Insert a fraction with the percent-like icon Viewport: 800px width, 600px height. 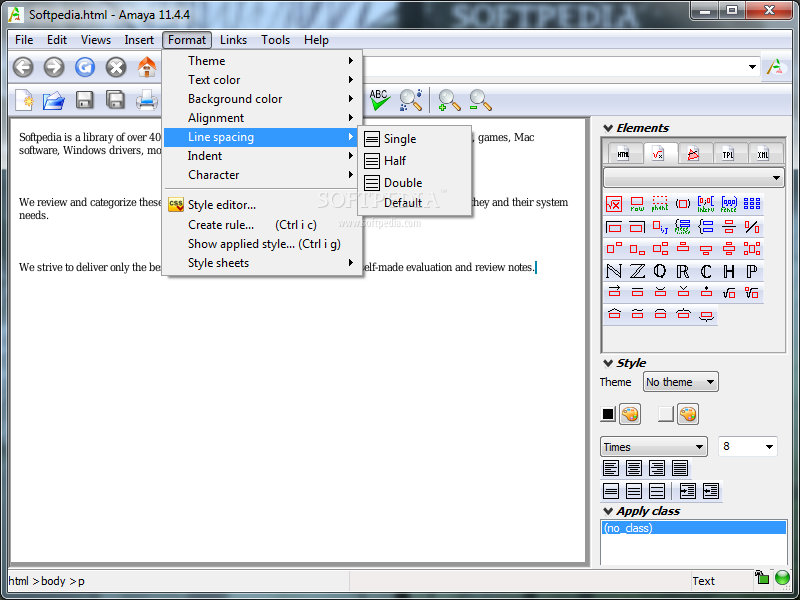click(x=752, y=227)
